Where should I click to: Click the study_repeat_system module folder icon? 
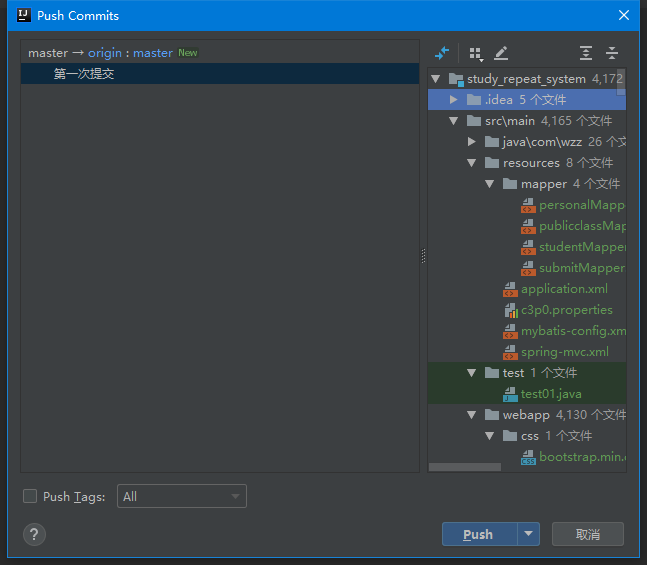pyautogui.click(x=456, y=79)
